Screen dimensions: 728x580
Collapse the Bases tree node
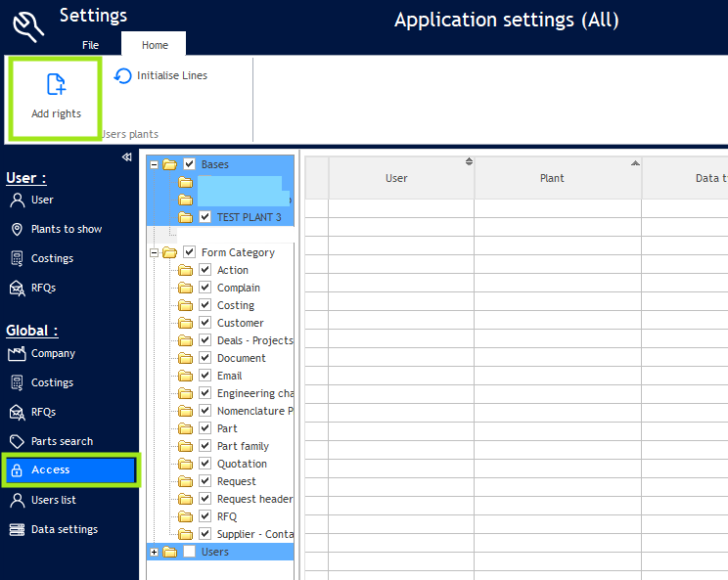point(154,164)
